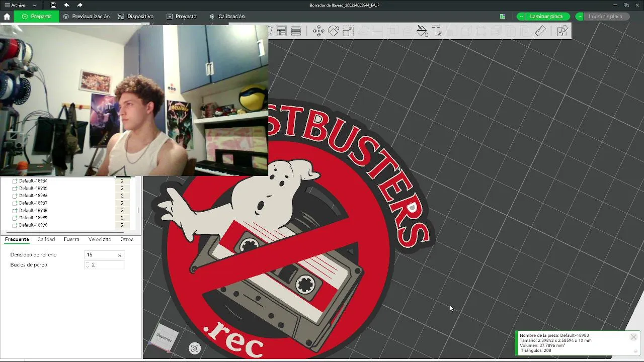Image resolution: width=644 pixels, height=362 pixels.
Task: Select object Default-18987 in the list
Action: pyautogui.click(x=33, y=203)
